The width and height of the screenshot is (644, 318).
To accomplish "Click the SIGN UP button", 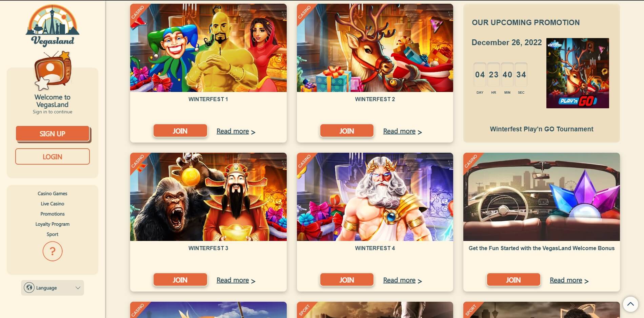I will 53,134.
